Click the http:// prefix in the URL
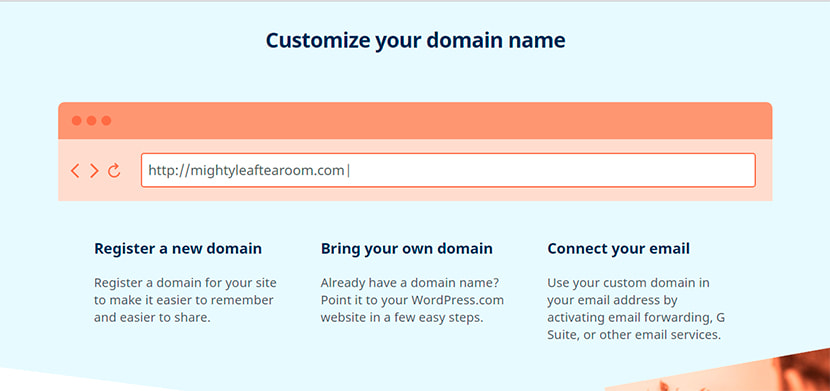This screenshot has width=830, height=391. pyautogui.click(x=168, y=171)
